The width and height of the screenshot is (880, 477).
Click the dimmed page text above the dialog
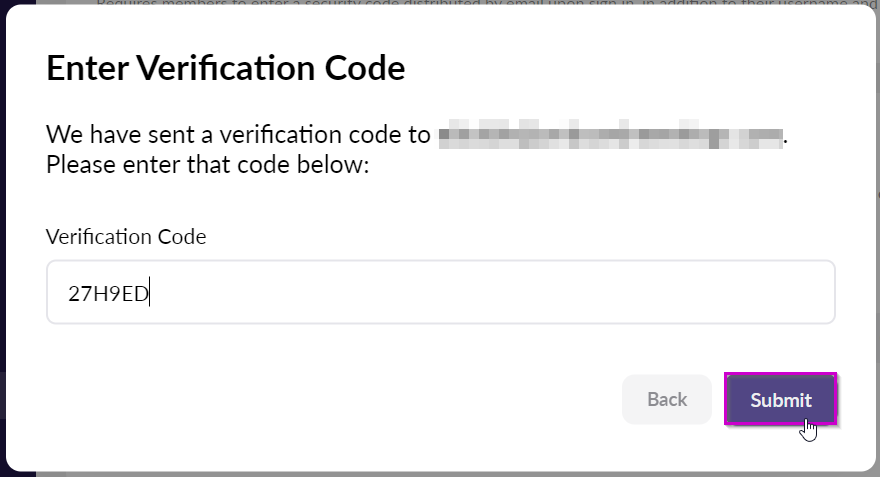click(x=483, y=2)
